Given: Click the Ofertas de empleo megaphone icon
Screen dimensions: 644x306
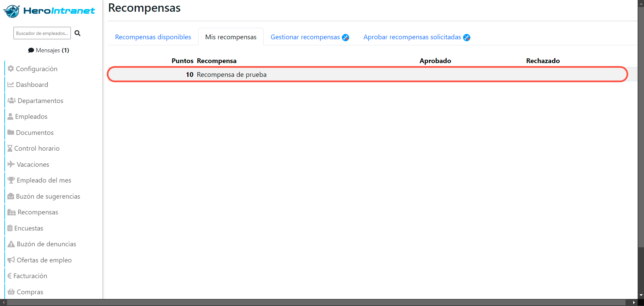Looking at the screenshot, I should pyautogui.click(x=11, y=260).
